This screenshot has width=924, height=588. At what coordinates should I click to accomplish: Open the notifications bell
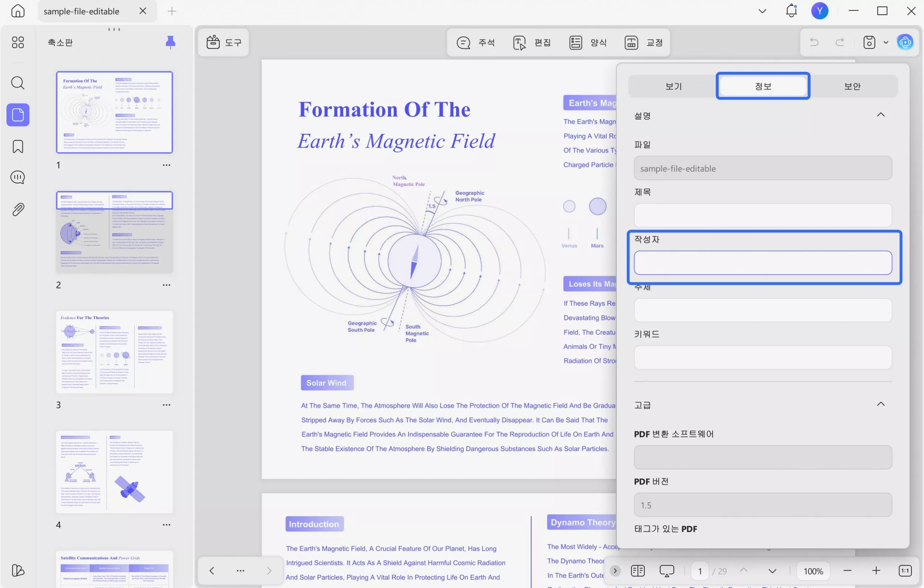point(791,11)
